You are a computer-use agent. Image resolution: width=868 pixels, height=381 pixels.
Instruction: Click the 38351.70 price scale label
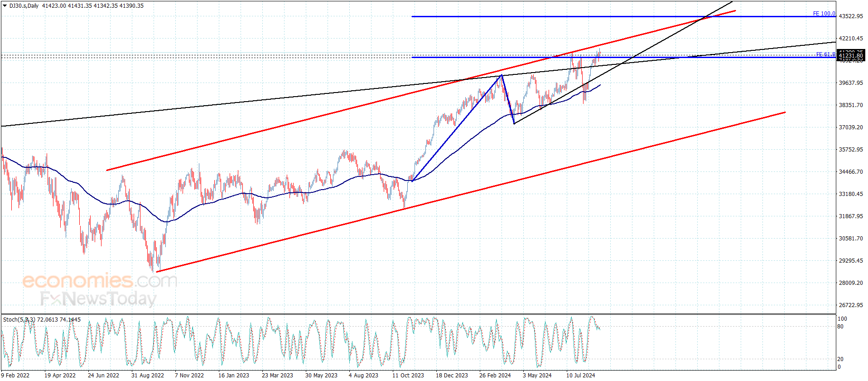click(x=851, y=105)
